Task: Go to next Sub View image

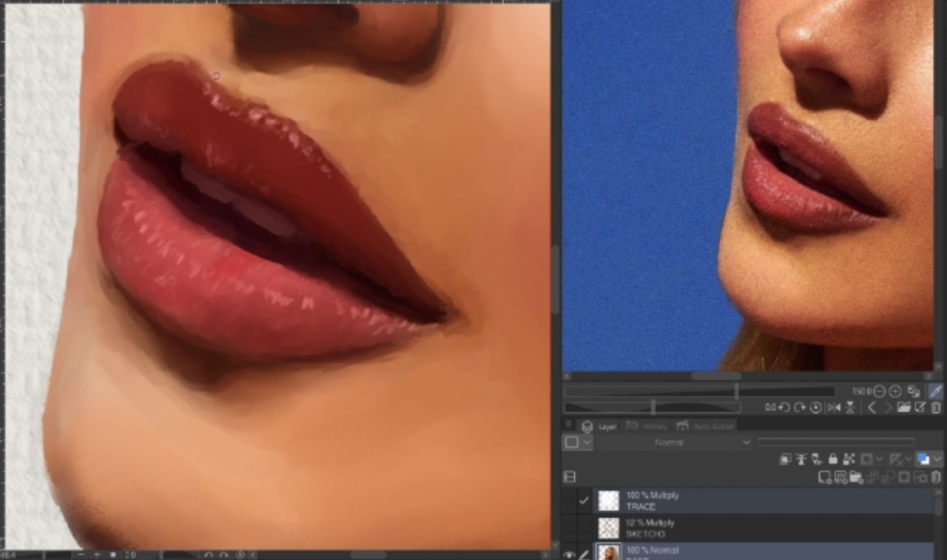Action: tap(888, 407)
